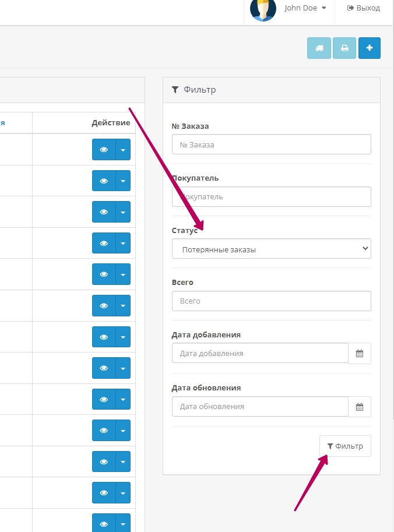Viewport: 394px width, 532px height.
Task: Click the Дата добавления text field
Action: tap(260, 353)
